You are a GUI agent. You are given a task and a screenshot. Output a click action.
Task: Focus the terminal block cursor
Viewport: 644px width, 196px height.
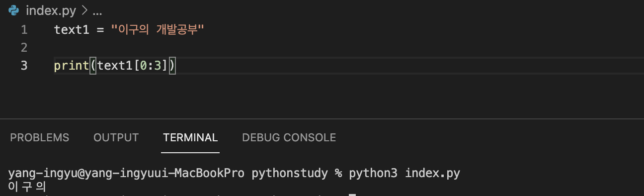point(352,195)
